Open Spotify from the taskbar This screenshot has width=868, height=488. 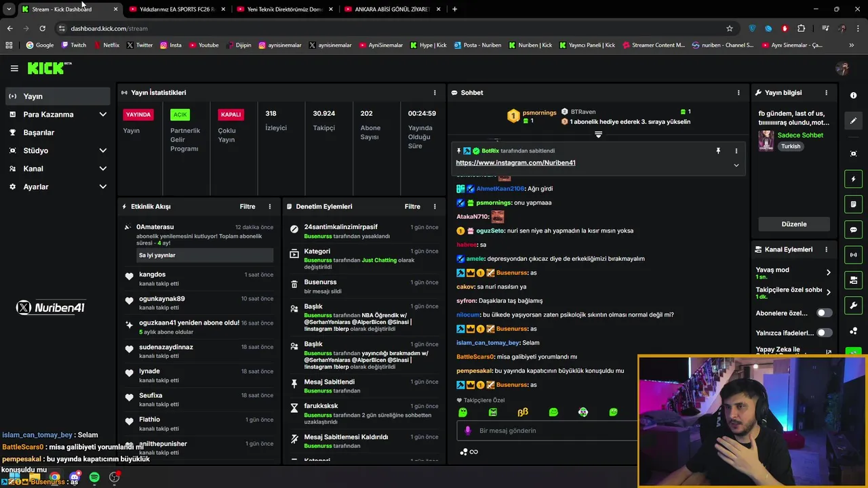pyautogui.click(x=94, y=477)
